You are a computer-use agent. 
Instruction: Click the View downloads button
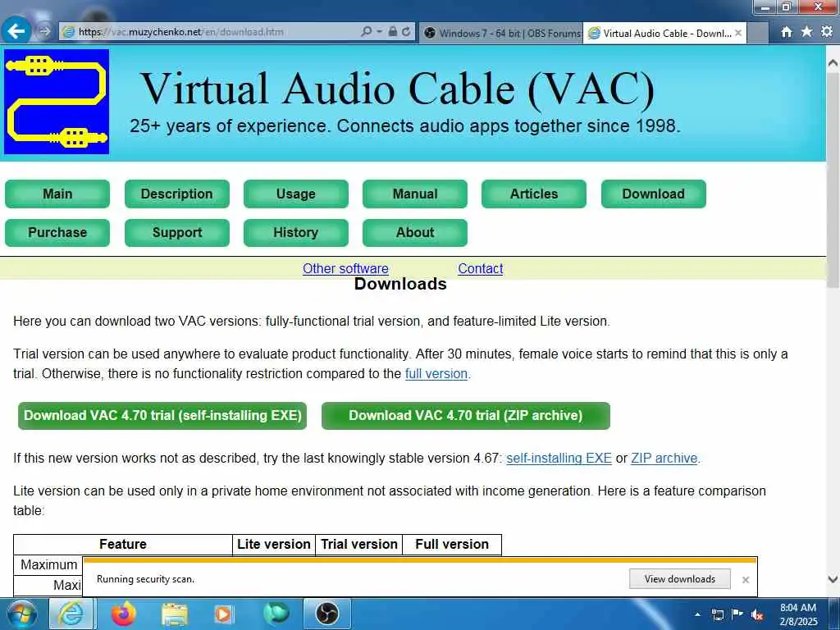tap(680, 579)
